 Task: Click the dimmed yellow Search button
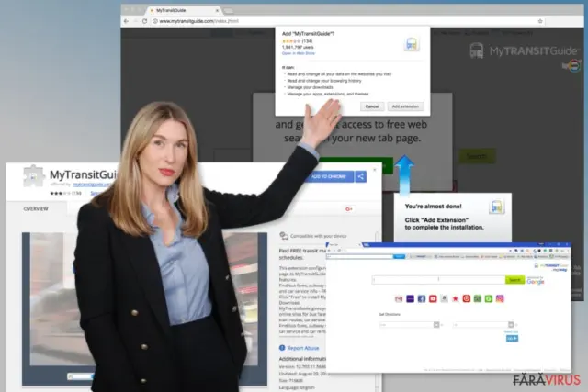coord(477,156)
